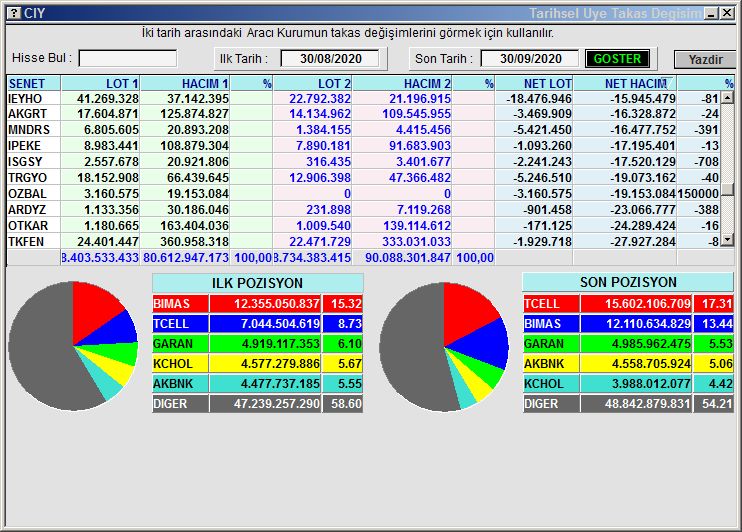Viewport: 742px width, 532px height.
Task: Sort by the HACIM 2 column header
Action: 402,83
